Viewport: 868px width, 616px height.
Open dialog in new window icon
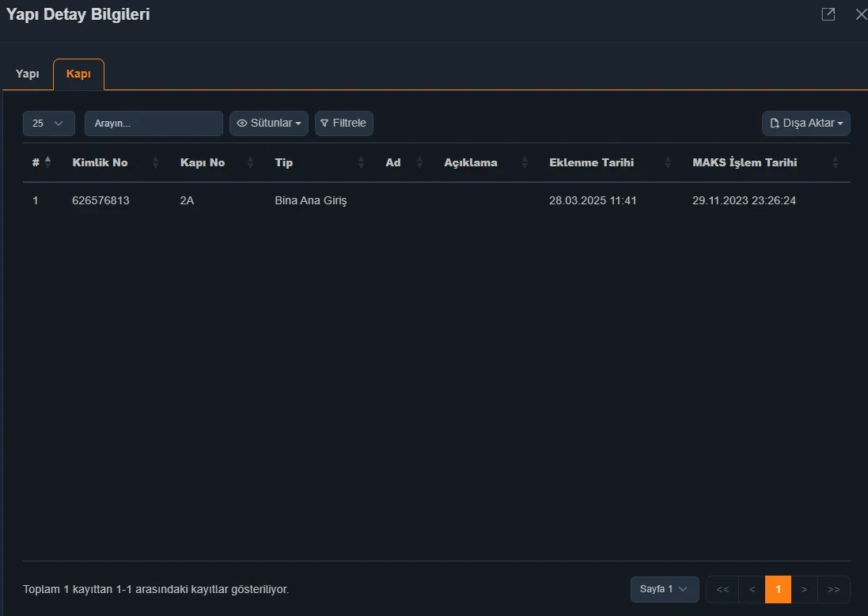828,14
